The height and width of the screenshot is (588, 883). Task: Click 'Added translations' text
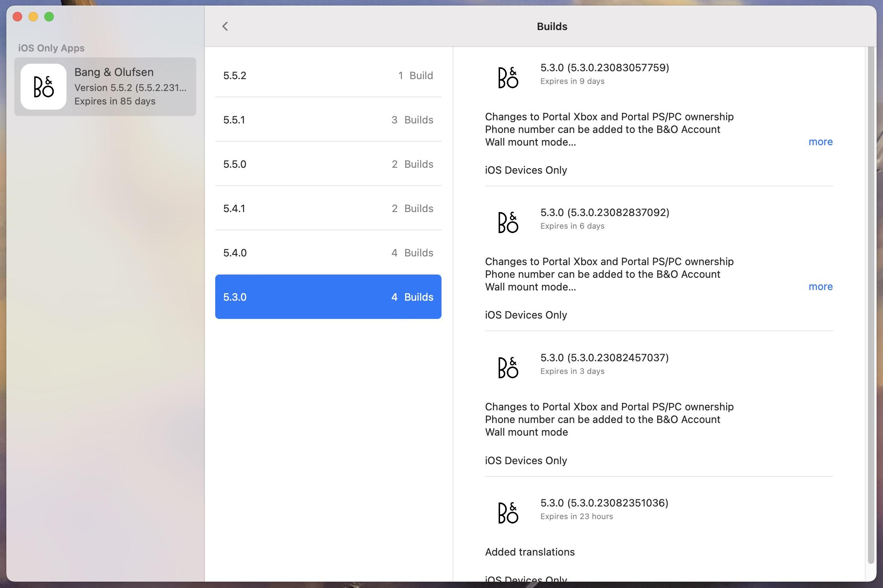tap(530, 552)
